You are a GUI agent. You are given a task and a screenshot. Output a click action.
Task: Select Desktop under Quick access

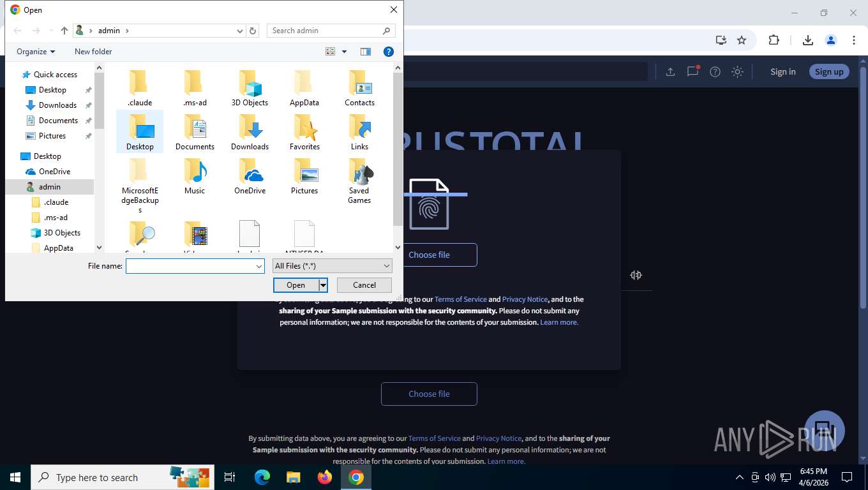(52, 90)
